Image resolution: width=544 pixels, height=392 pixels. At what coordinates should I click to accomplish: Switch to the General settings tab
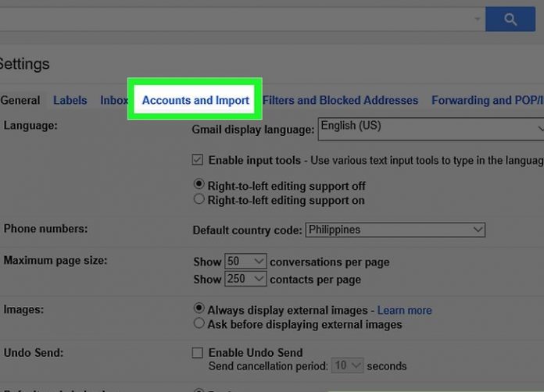coord(20,100)
